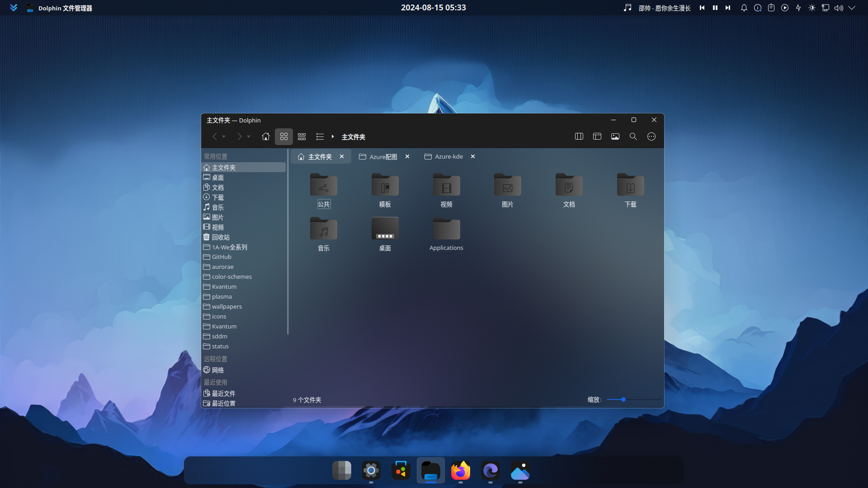The width and height of the screenshot is (868, 488).
Task: Toggle image previews in the toolbar
Action: pos(615,136)
